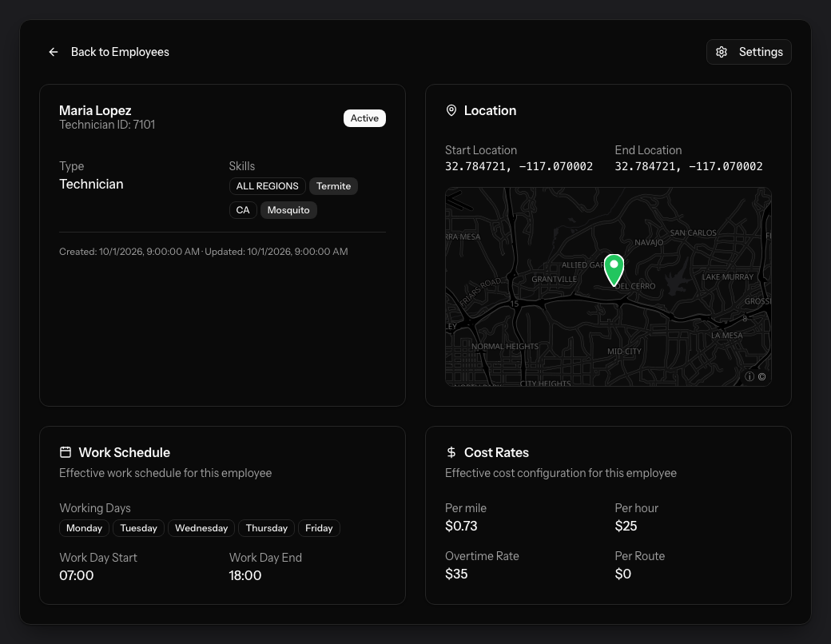Image resolution: width=831 pixels, height=644 pixels.
Task: Select the ALL REGIONS skill tag
Action: click(267, 186)
